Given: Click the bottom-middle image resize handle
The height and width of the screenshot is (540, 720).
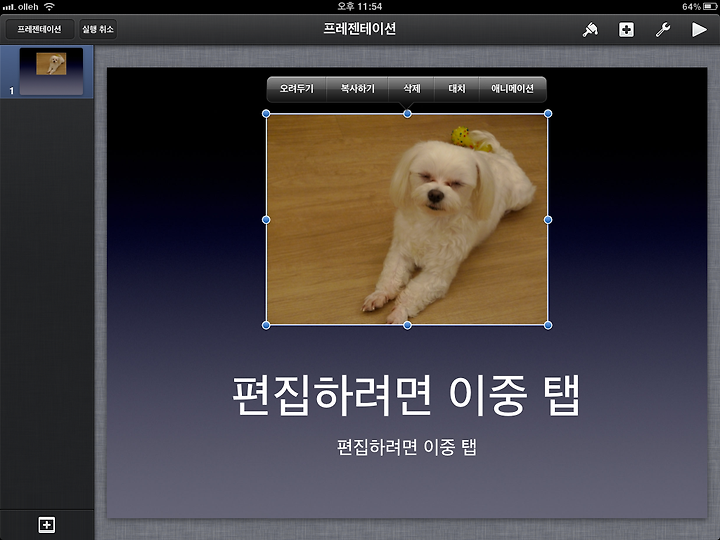Looking at the screenshot, I should point(407,325).
